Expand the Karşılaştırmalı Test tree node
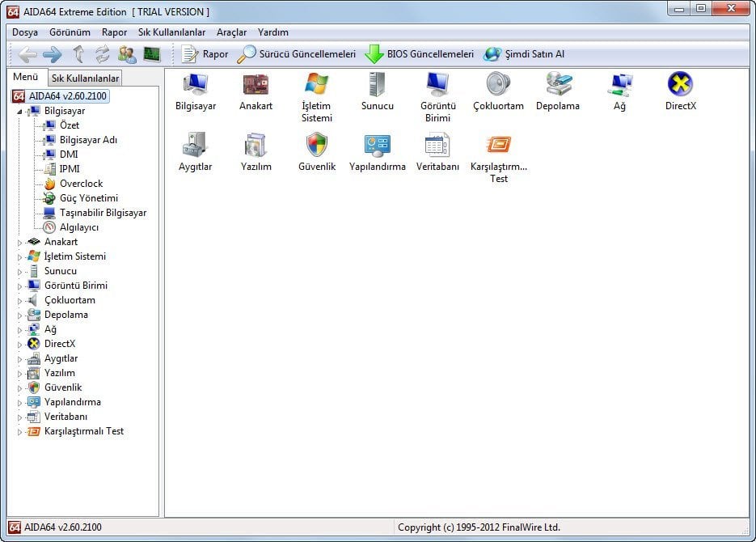This screenshot has width=756, height=542. coord(19,432)
